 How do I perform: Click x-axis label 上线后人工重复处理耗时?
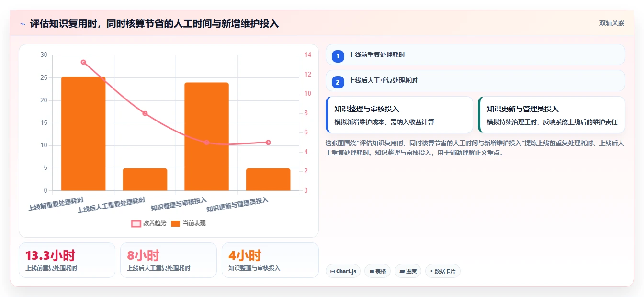pos(111,205)
